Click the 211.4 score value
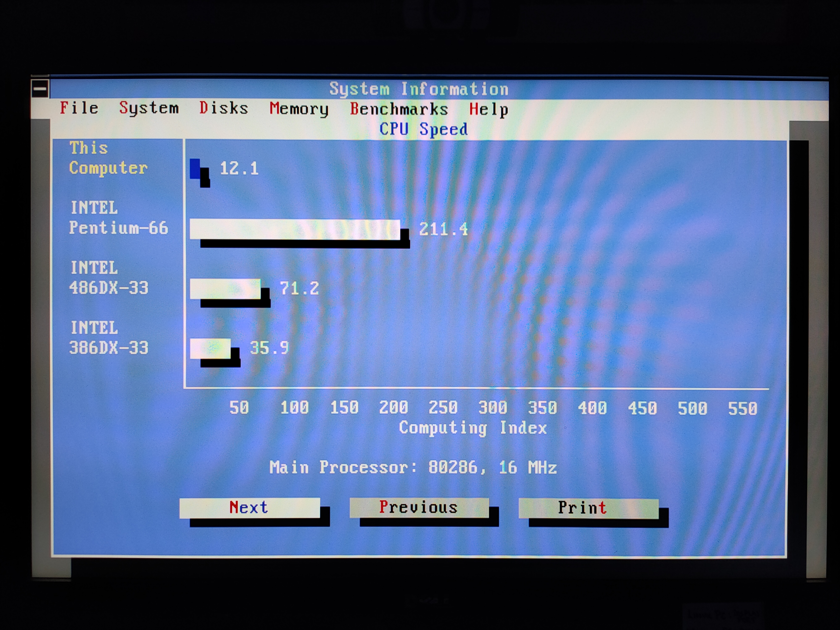The height and width of the screenshot is (630, 840). (443, 229)
